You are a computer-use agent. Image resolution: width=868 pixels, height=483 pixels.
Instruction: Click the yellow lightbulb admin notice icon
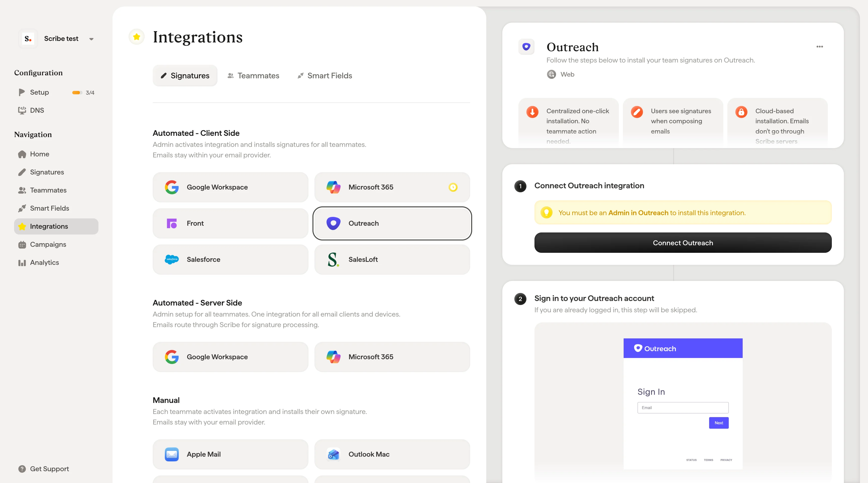pyautogui.click(x=546, y=213)
